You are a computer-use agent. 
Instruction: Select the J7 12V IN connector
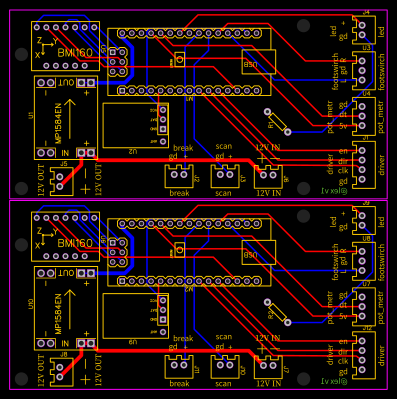[268, 367]
